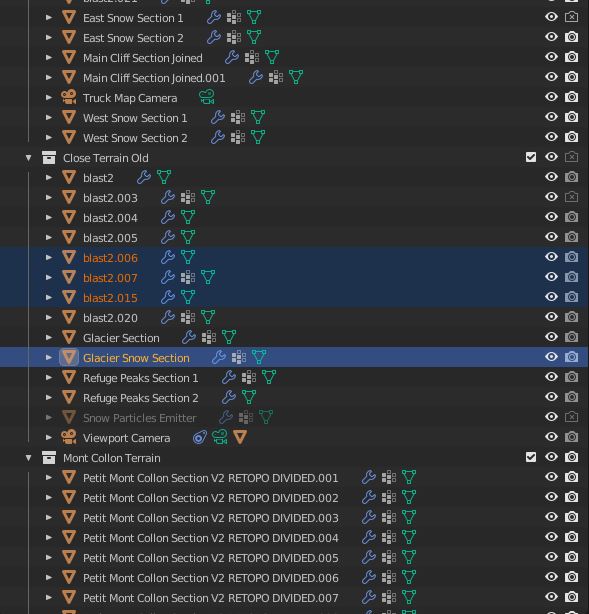Click the modifier wrench icon on West Snow Section 1

(218, 117)
